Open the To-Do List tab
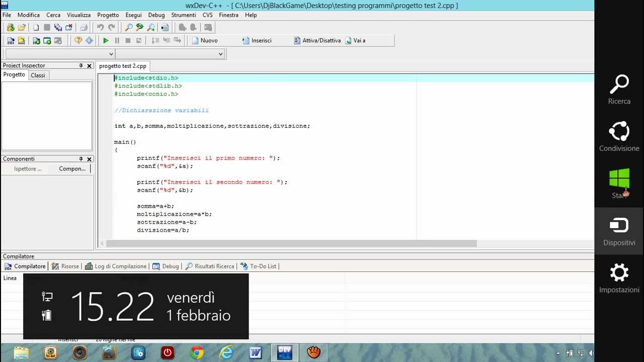 (x=259, y=266)
